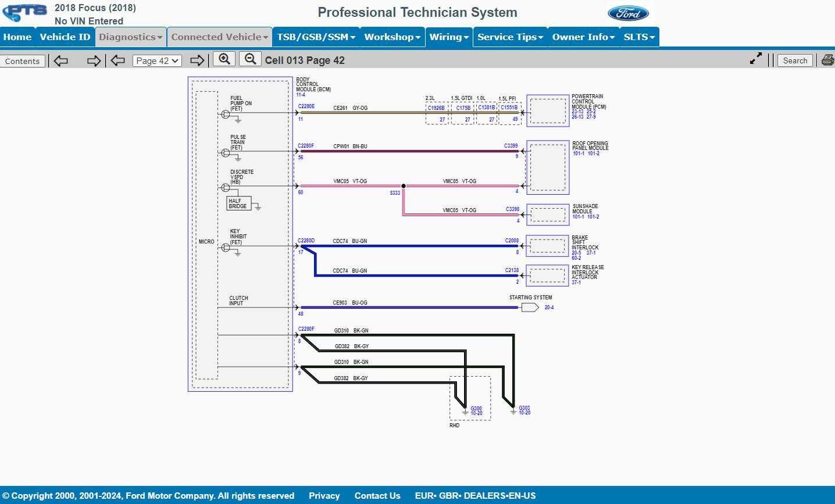Click the MICRO label in BCM

tap(206, 242)
